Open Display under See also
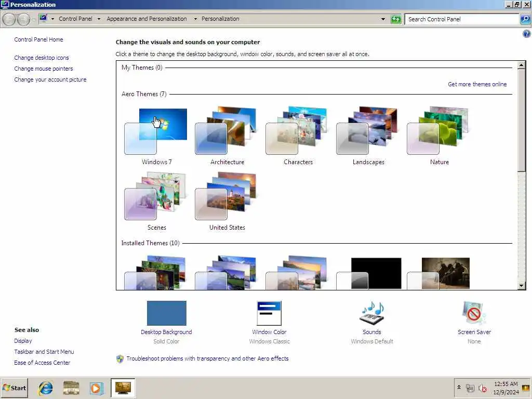Viewport: 532px width, 399px height. point(23,341)
